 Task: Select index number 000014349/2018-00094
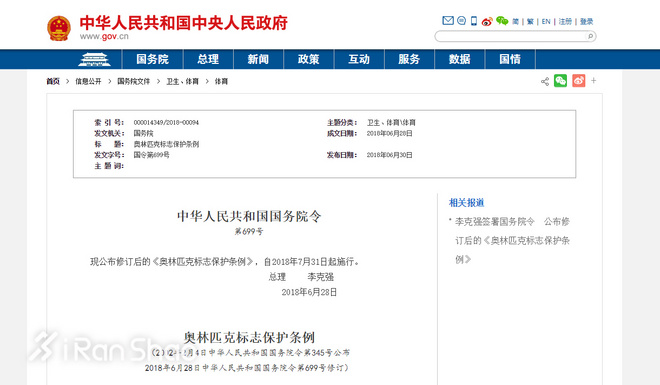(166, 122)
